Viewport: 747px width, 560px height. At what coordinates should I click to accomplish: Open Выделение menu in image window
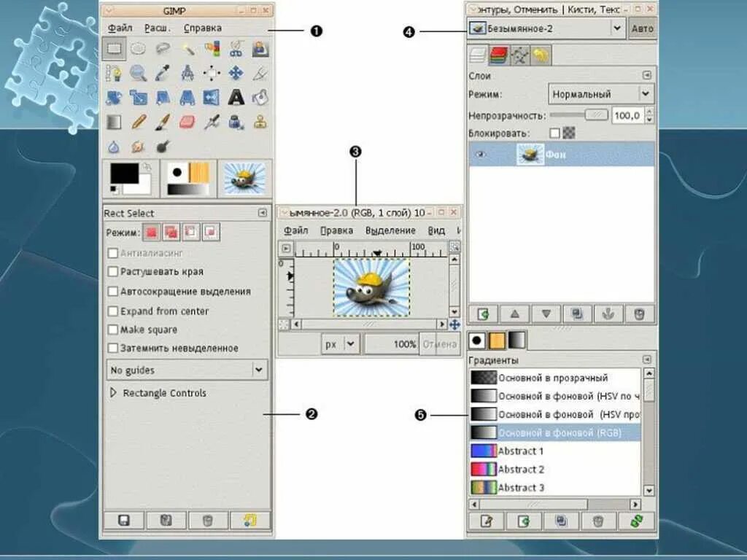tap(391, 230)
